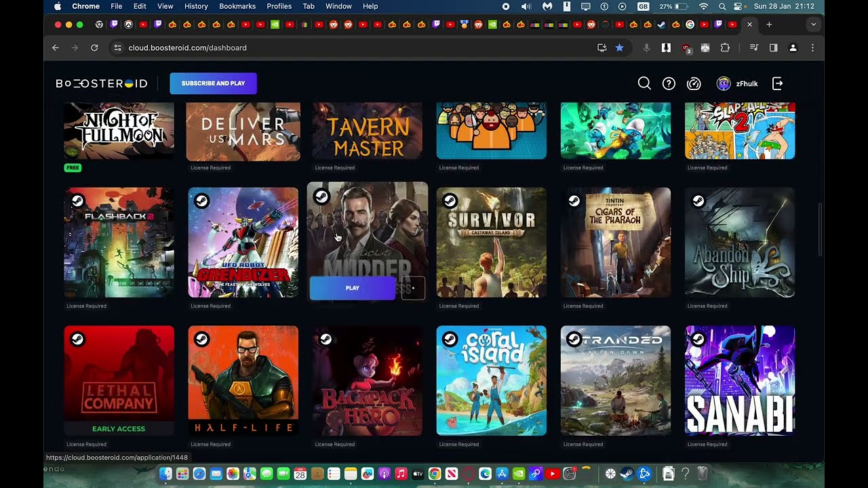Open the App Store from the Dock
Viewport: 868px width, 488px height.
(502, 474)
